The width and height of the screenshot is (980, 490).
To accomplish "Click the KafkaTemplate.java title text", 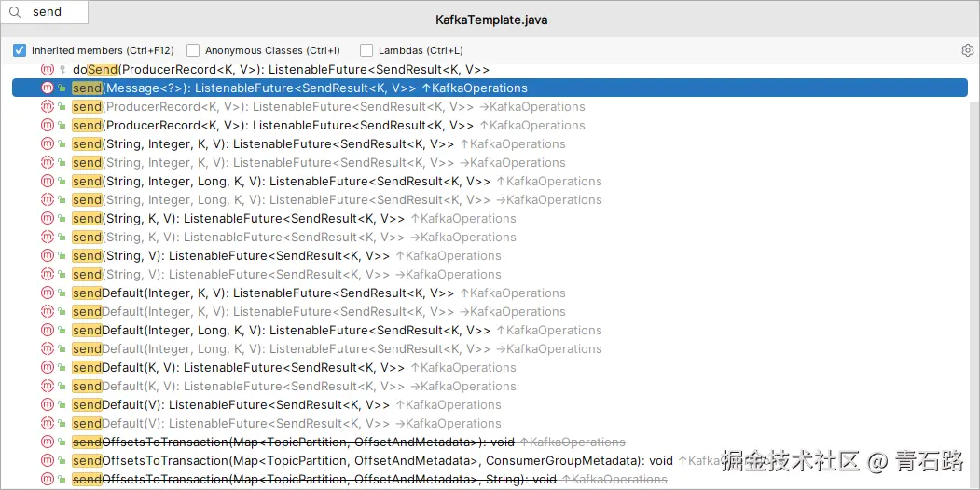I will pyautogui.click(x=491, y=20).
